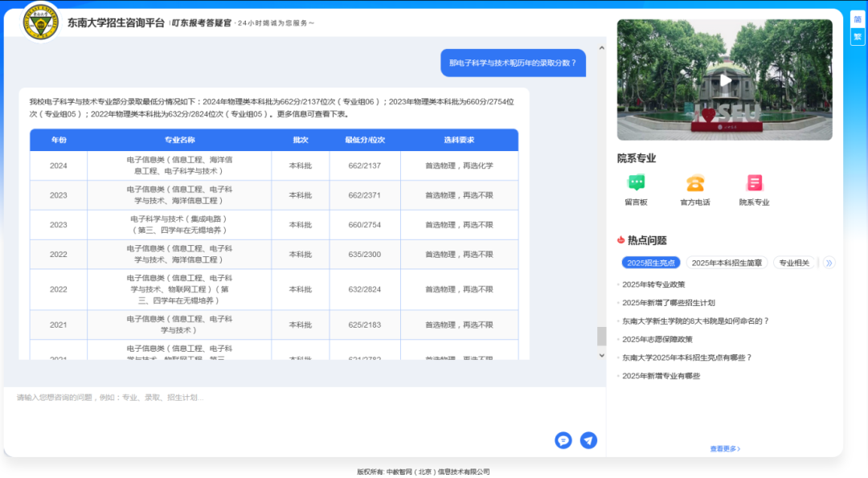Click the 660/2754 score cell
This screenshot has width=868, height=478.
tap(365, 225)
